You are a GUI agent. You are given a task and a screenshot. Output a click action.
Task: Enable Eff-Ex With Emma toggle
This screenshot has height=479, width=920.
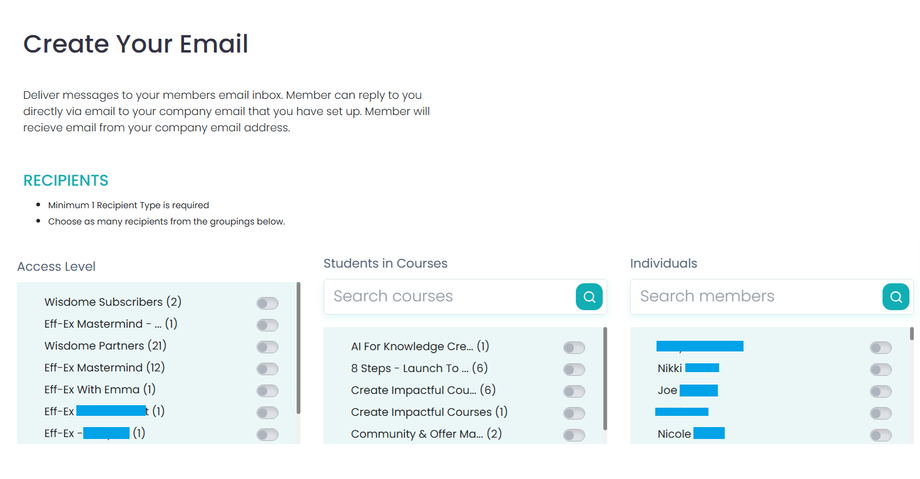267,391
